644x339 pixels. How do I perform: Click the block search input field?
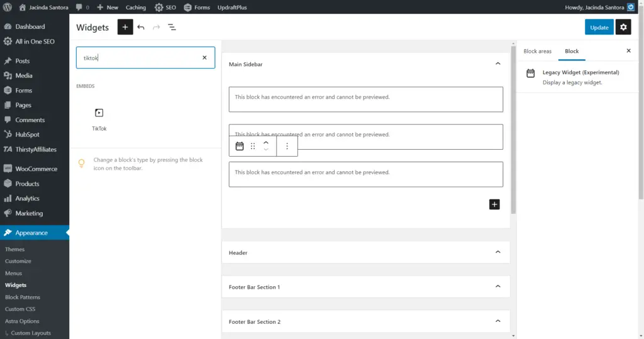(140, 58)
